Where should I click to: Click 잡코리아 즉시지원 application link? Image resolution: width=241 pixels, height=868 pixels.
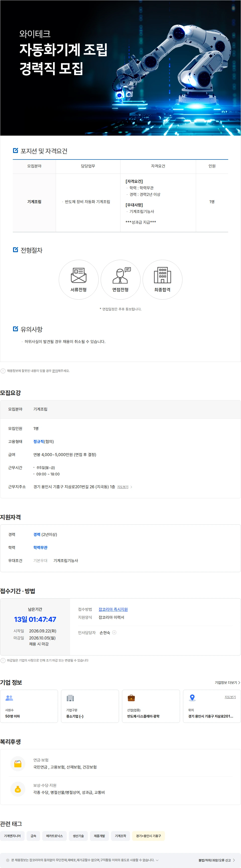(x=113, y=609)
